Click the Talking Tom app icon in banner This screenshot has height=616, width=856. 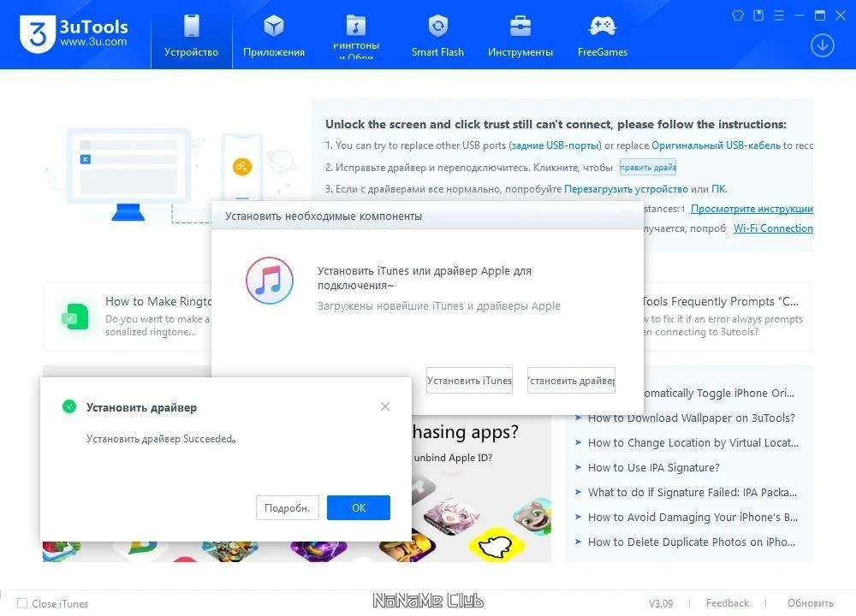pyautogui.click(x=534, y=516)
